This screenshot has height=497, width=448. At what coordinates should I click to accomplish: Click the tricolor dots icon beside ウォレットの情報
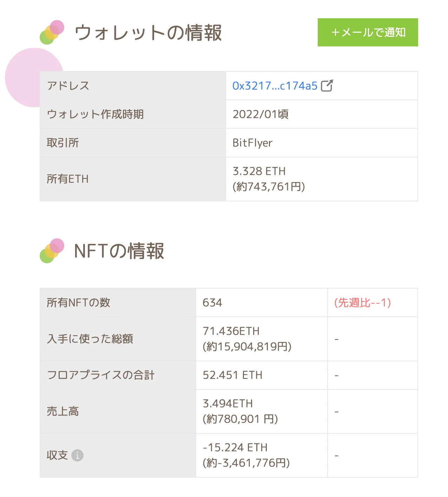52,32
